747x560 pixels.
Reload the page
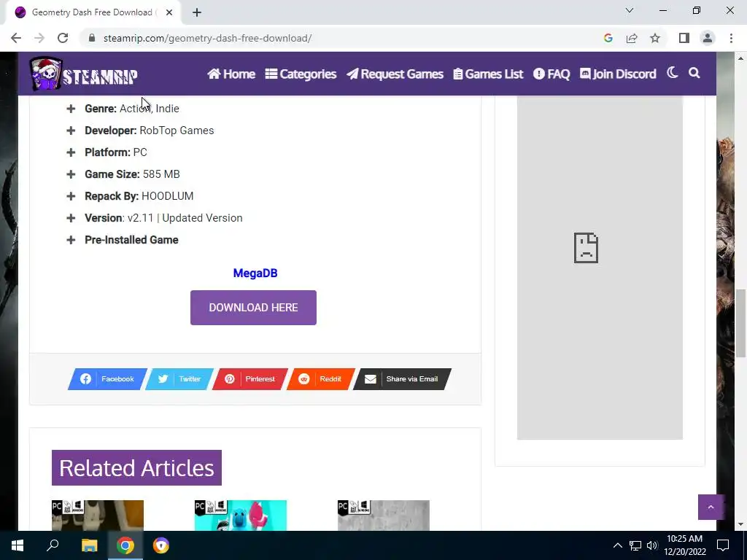[63, 38]
